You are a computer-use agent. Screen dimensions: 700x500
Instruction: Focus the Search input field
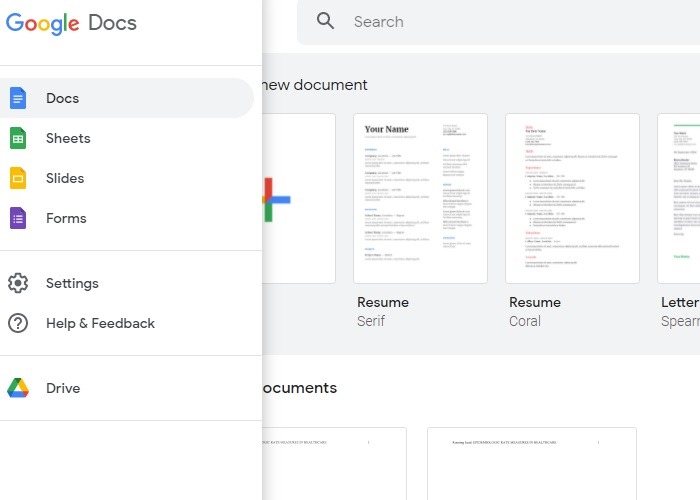(x=498, y=22)
